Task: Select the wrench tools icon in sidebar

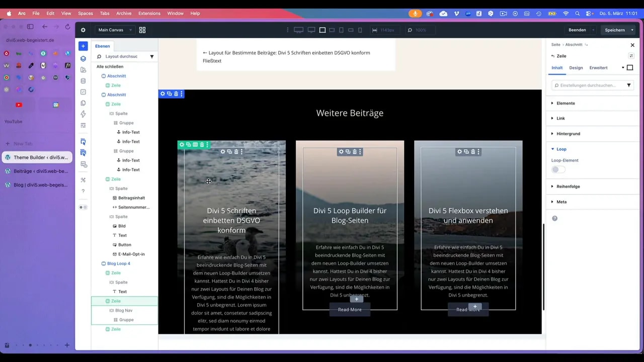Action: [x=83, y=179]
